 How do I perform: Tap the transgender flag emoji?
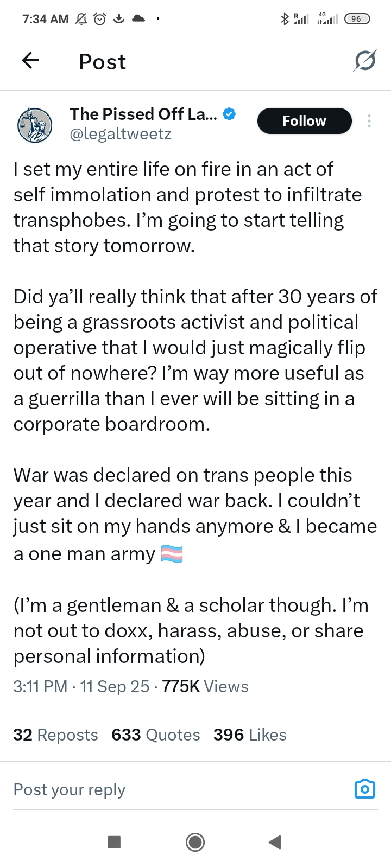click(172, 554)
